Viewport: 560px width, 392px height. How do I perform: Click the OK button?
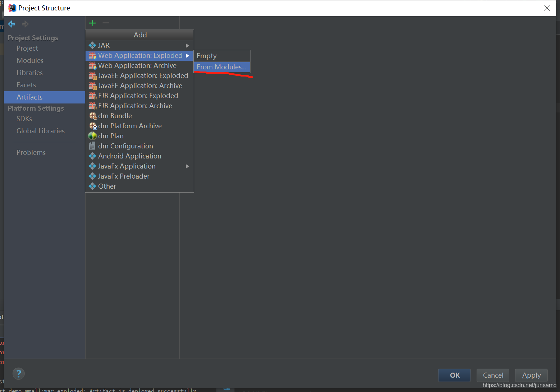click(x=454, y=375)
